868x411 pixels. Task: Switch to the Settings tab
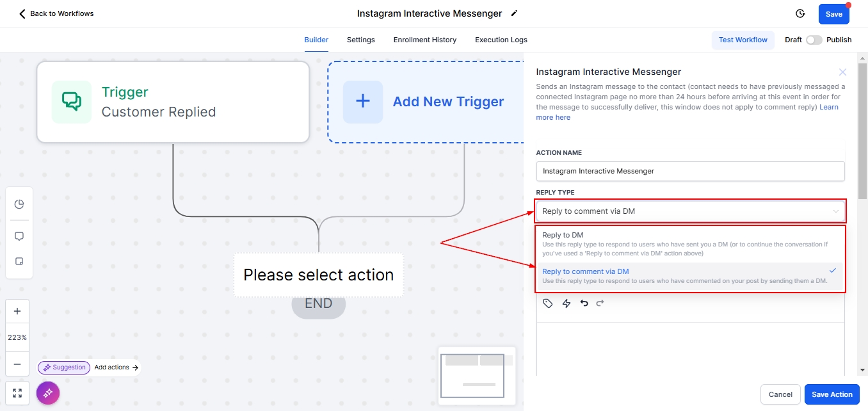pyautogui.click(x=360, y=40)
